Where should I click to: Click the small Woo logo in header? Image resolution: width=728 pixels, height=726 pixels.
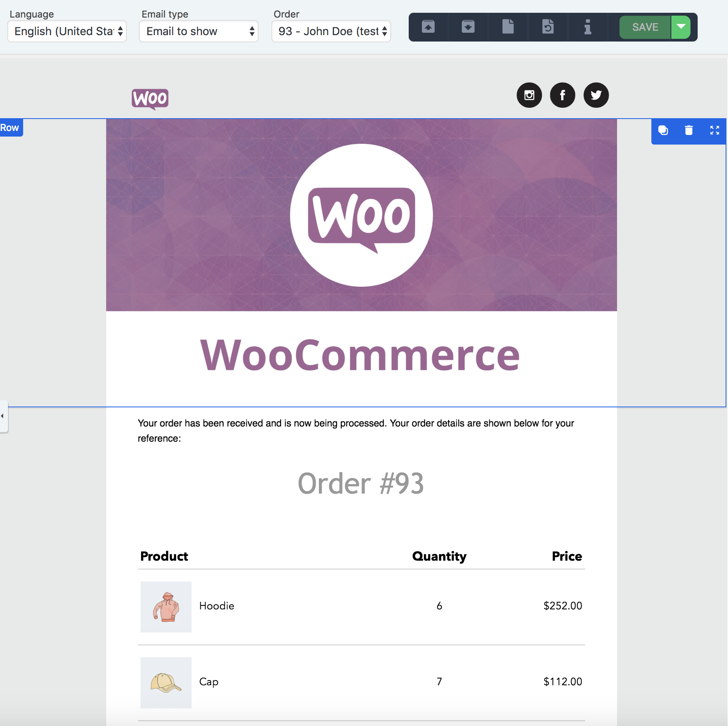point(150,99)
